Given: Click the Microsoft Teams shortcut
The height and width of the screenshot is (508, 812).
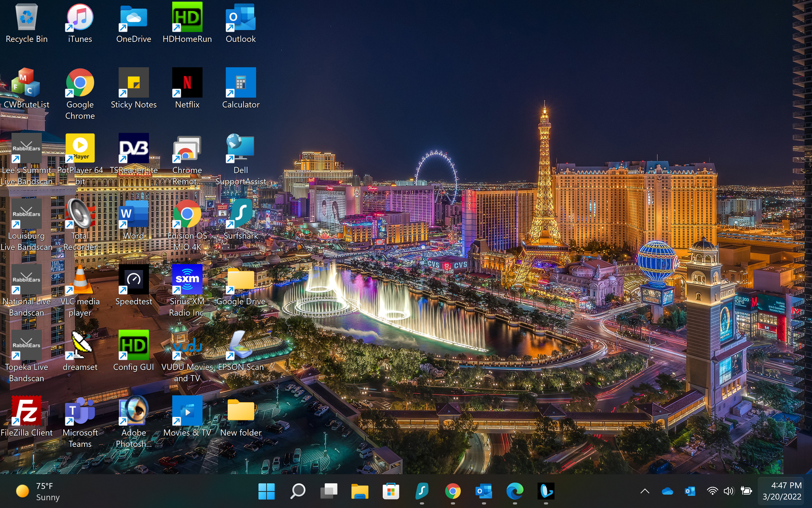Looking at the screenshot, I should coord(80,422).
